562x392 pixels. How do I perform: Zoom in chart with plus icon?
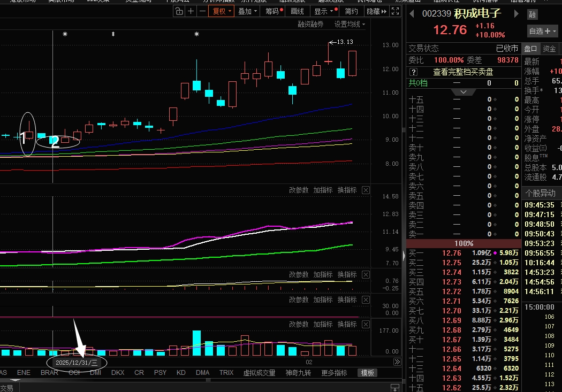191,11
